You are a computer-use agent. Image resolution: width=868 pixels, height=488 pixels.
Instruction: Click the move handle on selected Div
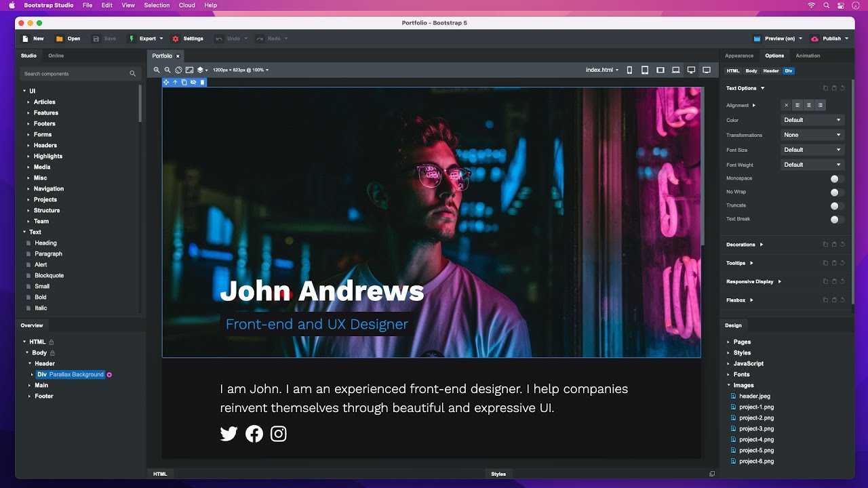pyautogui.click(x=166, y=82)
